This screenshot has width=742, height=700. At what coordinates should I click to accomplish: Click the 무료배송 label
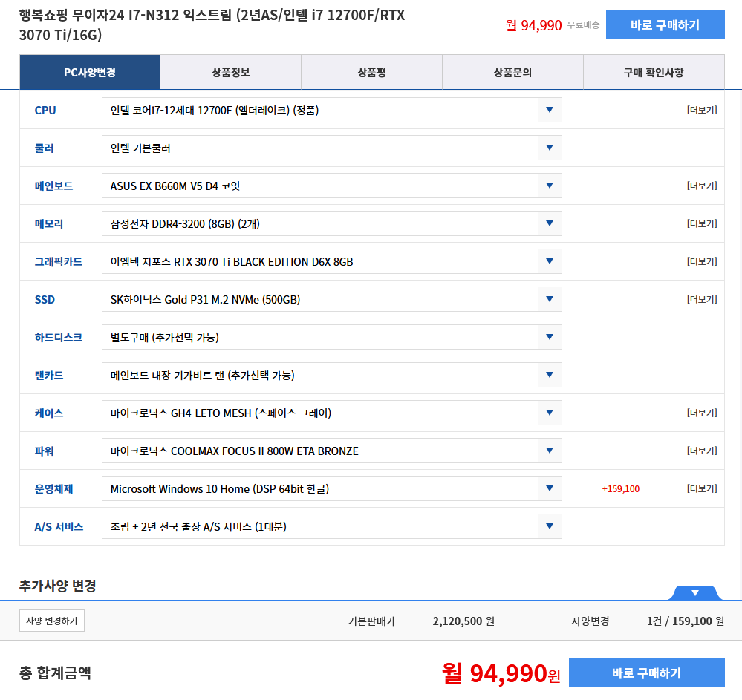pyautogui.click(x=583, y=24)
